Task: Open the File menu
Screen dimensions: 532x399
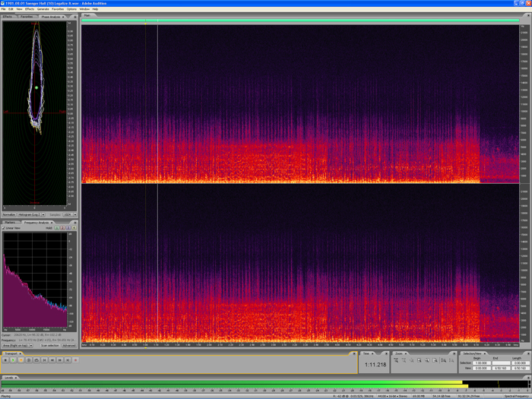Action: pyautogui.click(x=3, y=9)
